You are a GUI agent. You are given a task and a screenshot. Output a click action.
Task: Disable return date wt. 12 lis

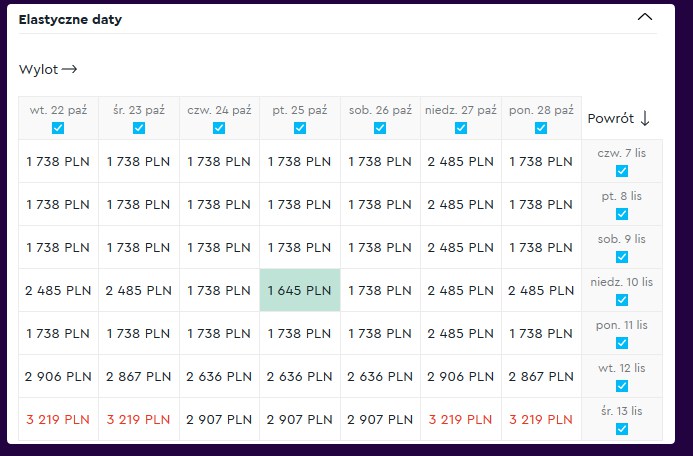coord(622,386)
